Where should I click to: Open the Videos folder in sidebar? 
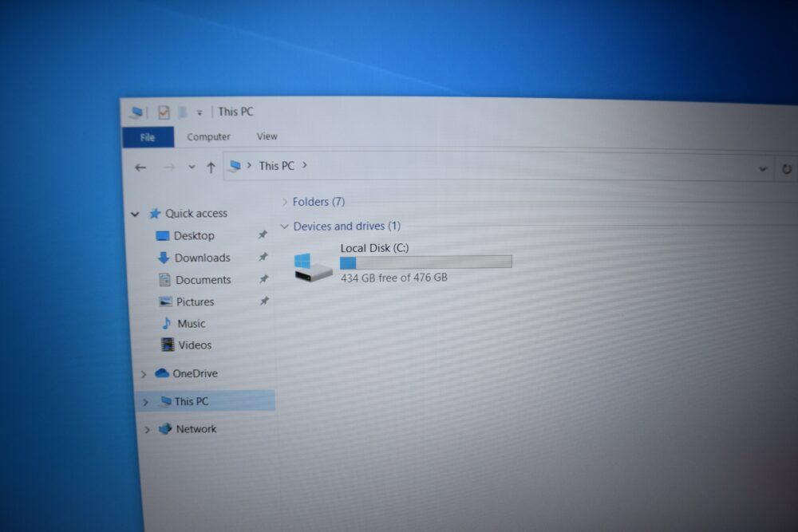pyautogui.click(x=195, y=345)
